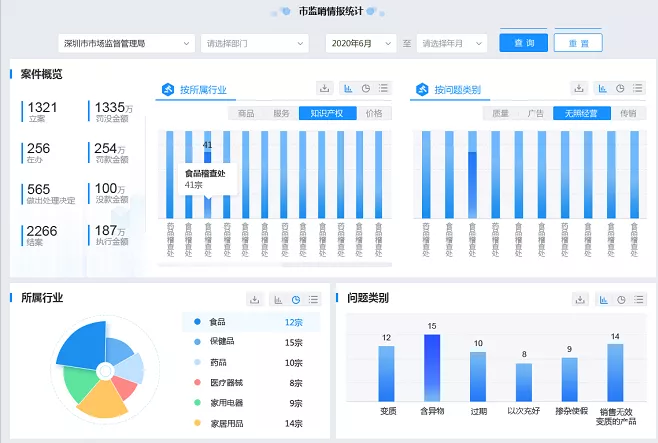Expand the 请选择部门 department dropdown
658x443 pixels.
coord(257,44)
